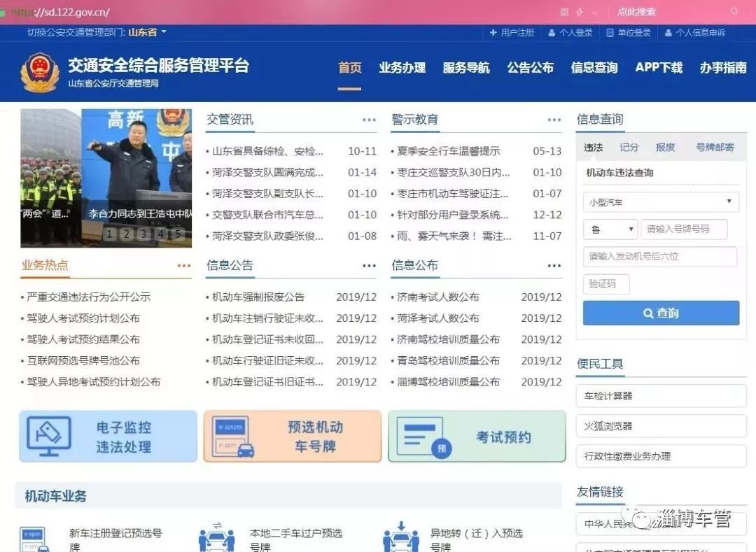This screenshot has height=552, width=756.
Task: Click the lightning bolt icon in address bar
Action: [580, 12]
